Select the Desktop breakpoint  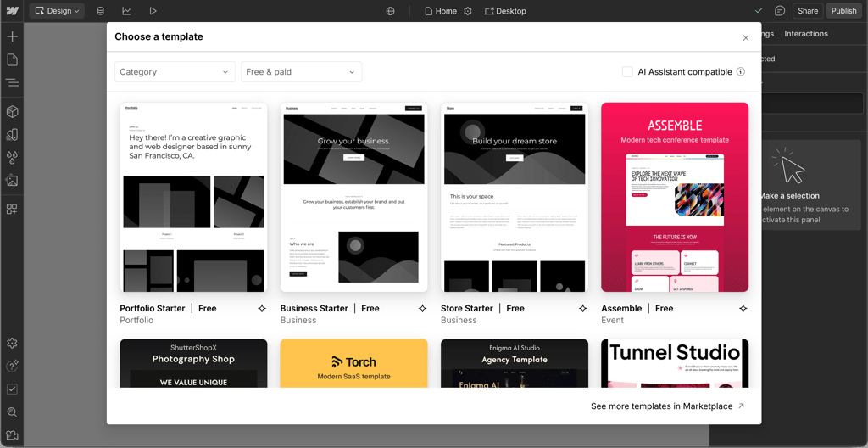pos(505,11)
